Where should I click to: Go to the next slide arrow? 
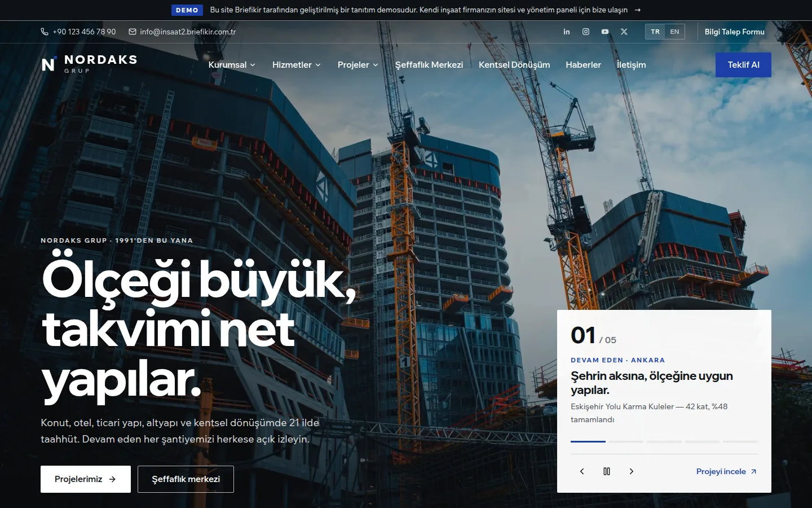click(632, 471)
